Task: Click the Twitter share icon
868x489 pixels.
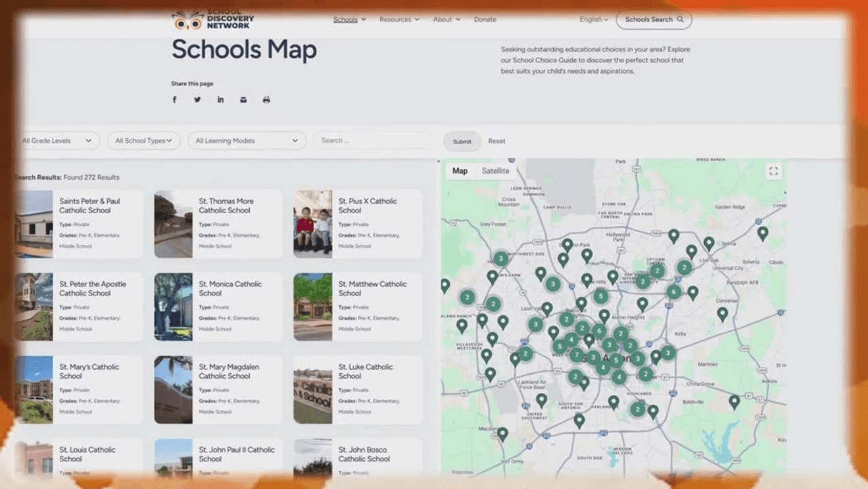Action: tap(197, 100)
